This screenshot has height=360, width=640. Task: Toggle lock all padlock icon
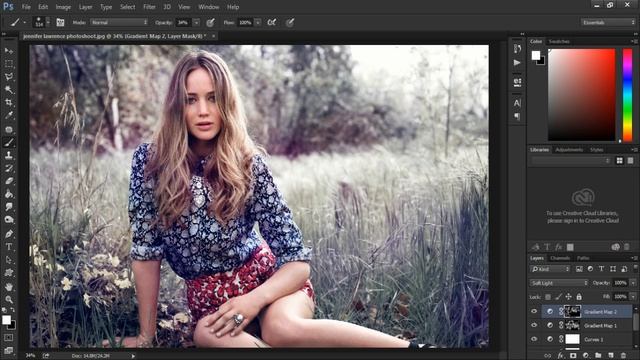click(579, 297)
